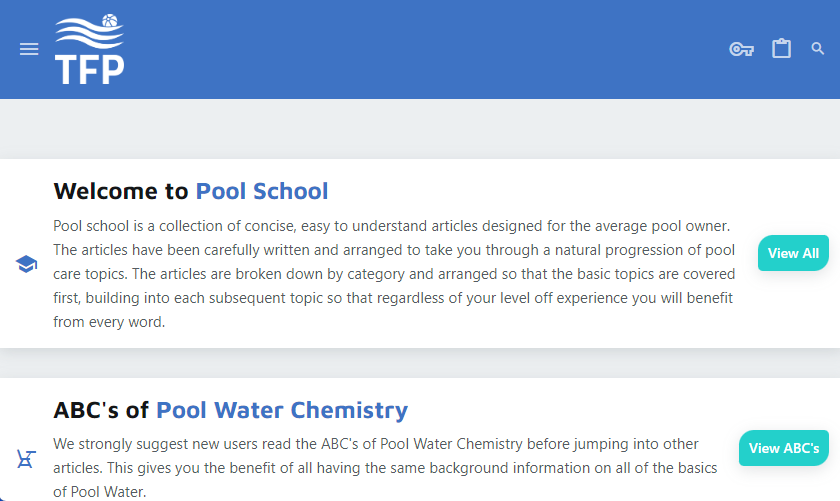Click empty space in the blue header bar

(x=420, y=49)
